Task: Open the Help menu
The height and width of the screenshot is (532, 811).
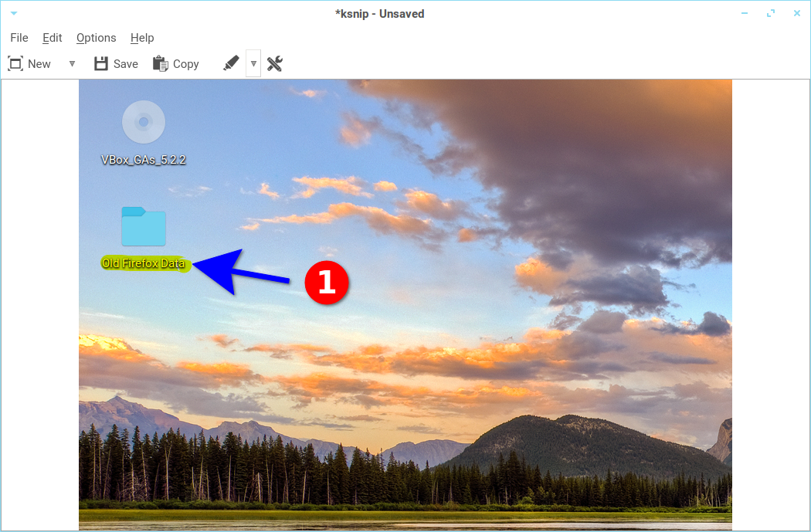Action: (x=142, y=38)
